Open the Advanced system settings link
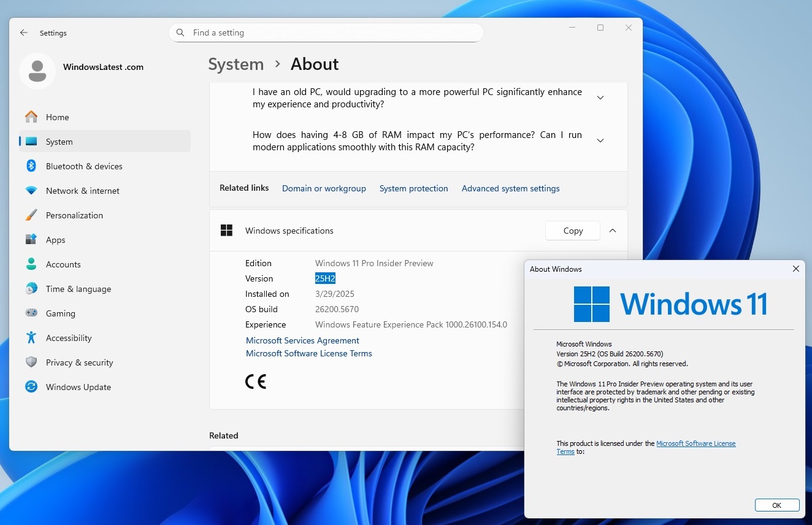This screenshot has width=812, height=525. pos(510,188)
